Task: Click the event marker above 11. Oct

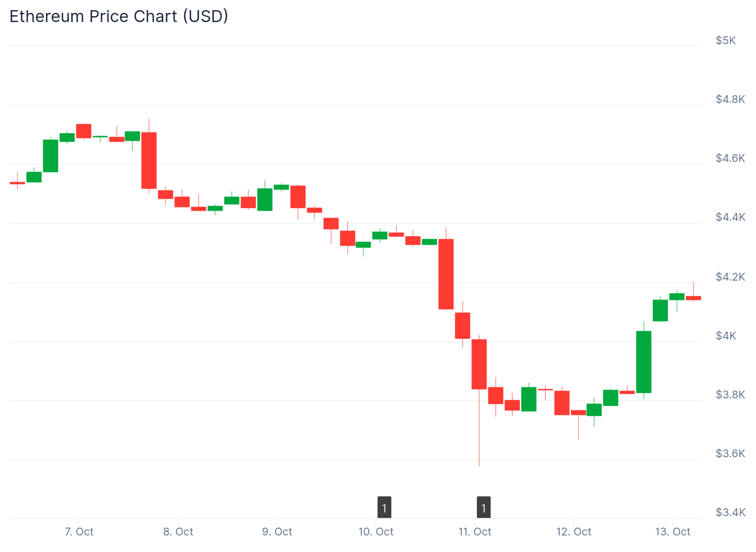Action: click(x=483, y=508)
